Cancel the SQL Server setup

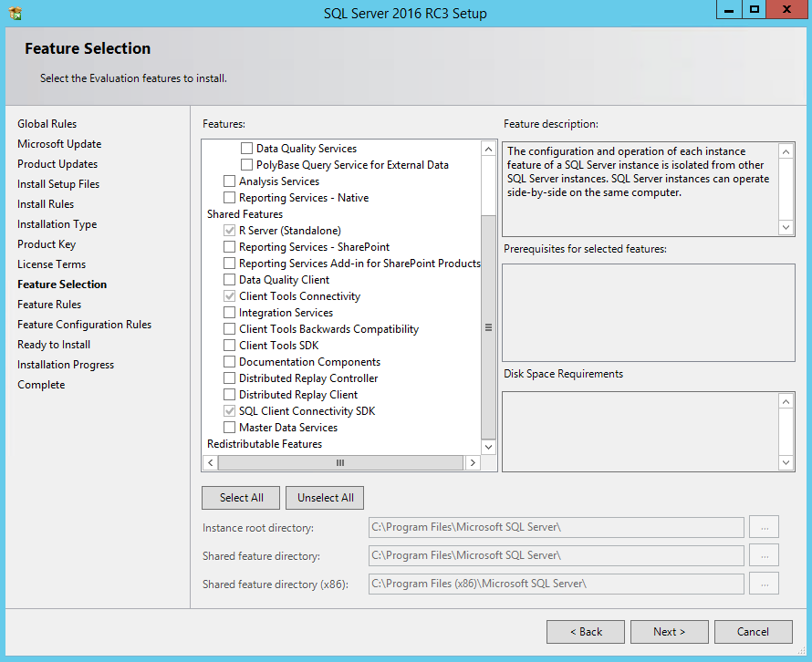753,632
